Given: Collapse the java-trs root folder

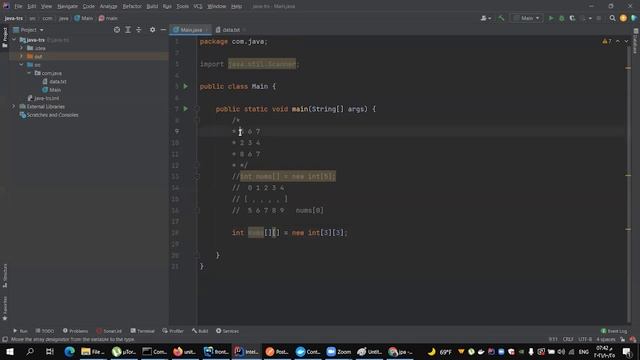Looking at the screenshot, I should tap(14, 40).
